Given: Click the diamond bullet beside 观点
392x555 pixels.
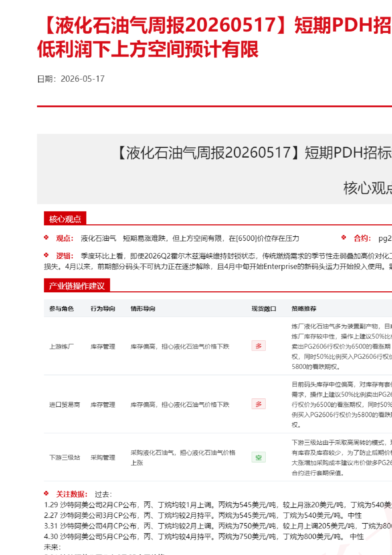Looking at the screenshot, I should coord(46,238).
